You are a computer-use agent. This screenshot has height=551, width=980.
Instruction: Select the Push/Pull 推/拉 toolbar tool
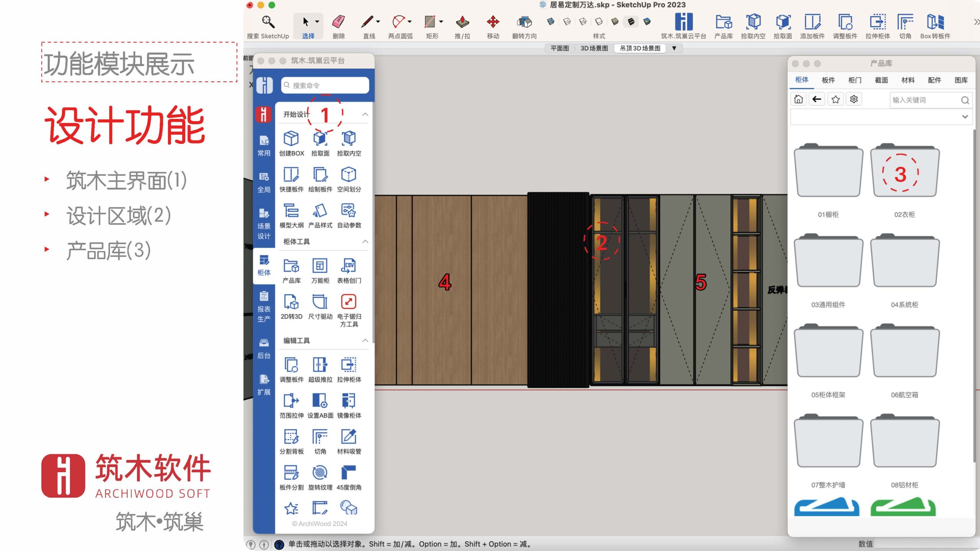pyautogui.click(x=462, y=22)
